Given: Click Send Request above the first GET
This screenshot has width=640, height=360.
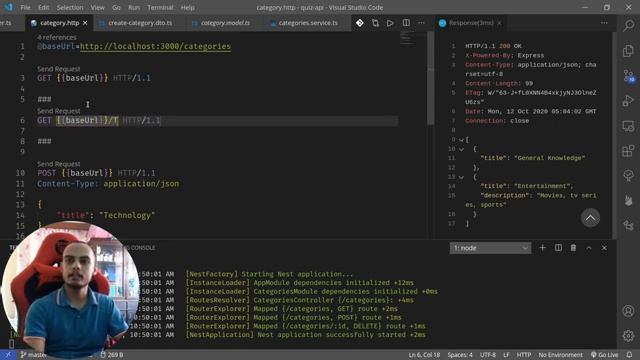Looking at the screenshot, I should point(58,69).
